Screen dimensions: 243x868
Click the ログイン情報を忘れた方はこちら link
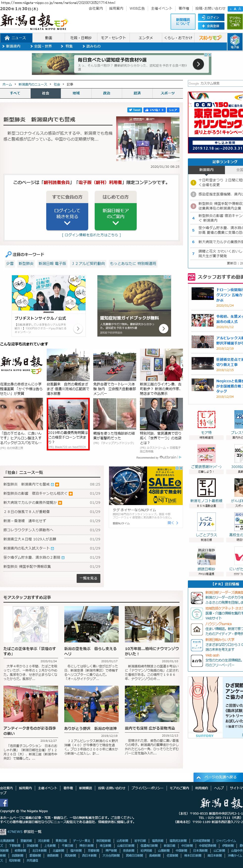tap(91, 235)
